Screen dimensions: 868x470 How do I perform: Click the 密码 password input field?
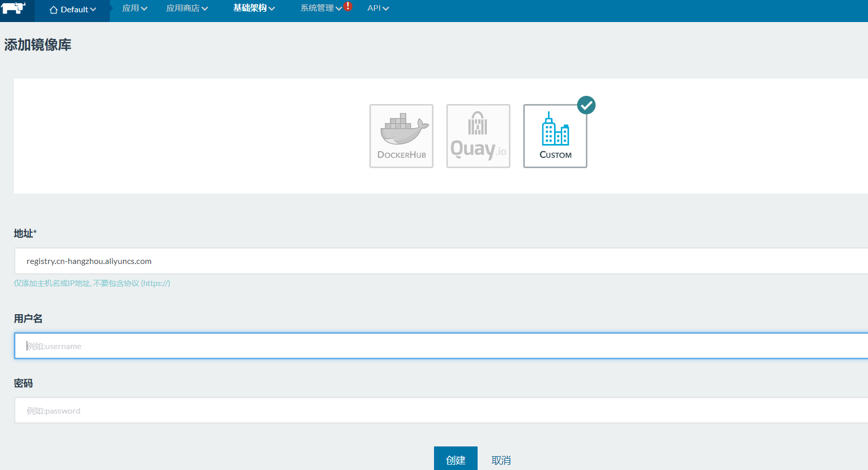click(441, 411)
